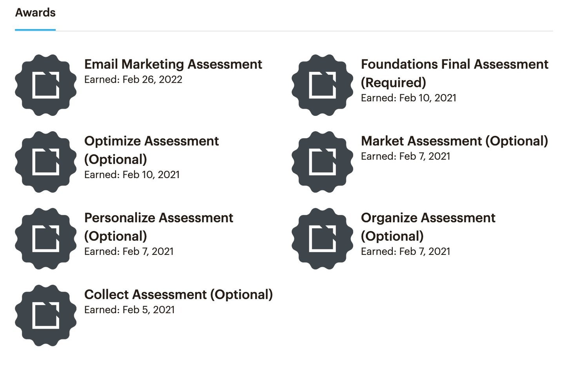
Task: Click Earned date under Foundations Final Assessment
Action: 408,98
